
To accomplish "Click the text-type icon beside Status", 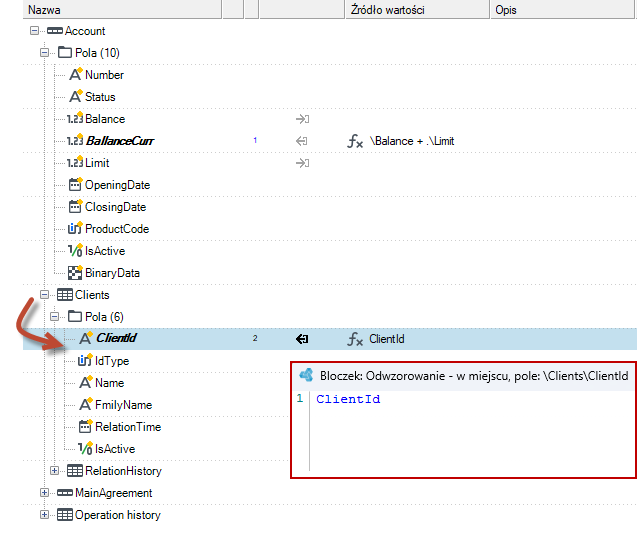I will [x=76, y=96].
